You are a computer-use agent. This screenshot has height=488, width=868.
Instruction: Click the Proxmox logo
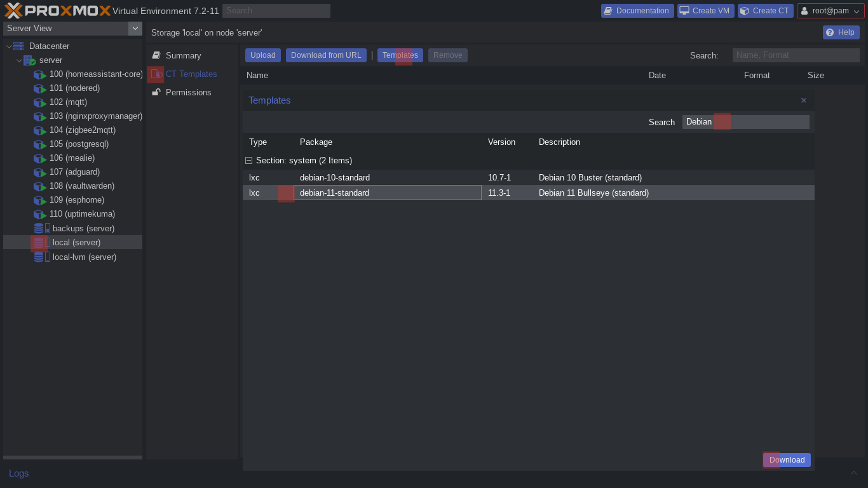[57, 10]
